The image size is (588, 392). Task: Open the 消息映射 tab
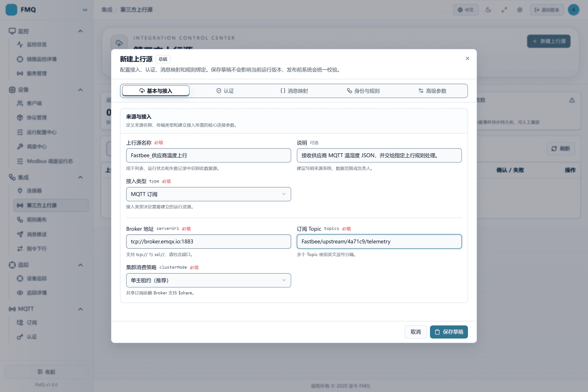pyautogui.click(x=294, y=91)
